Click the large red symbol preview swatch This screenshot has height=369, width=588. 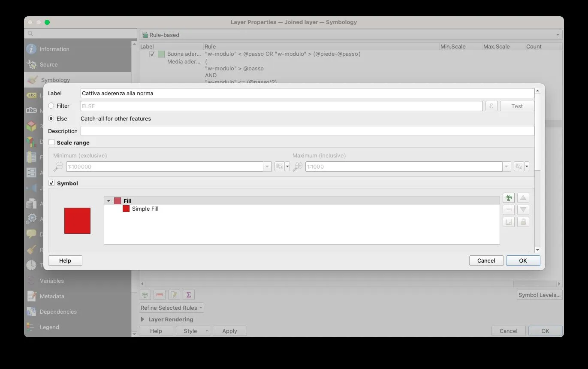point(77,221)
